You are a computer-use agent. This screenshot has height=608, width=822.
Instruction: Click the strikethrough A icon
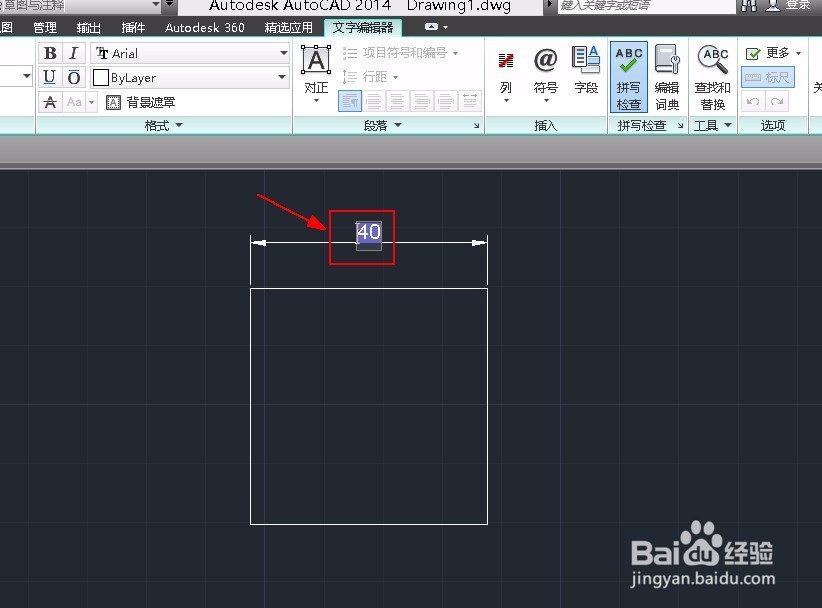pos(50,102)
